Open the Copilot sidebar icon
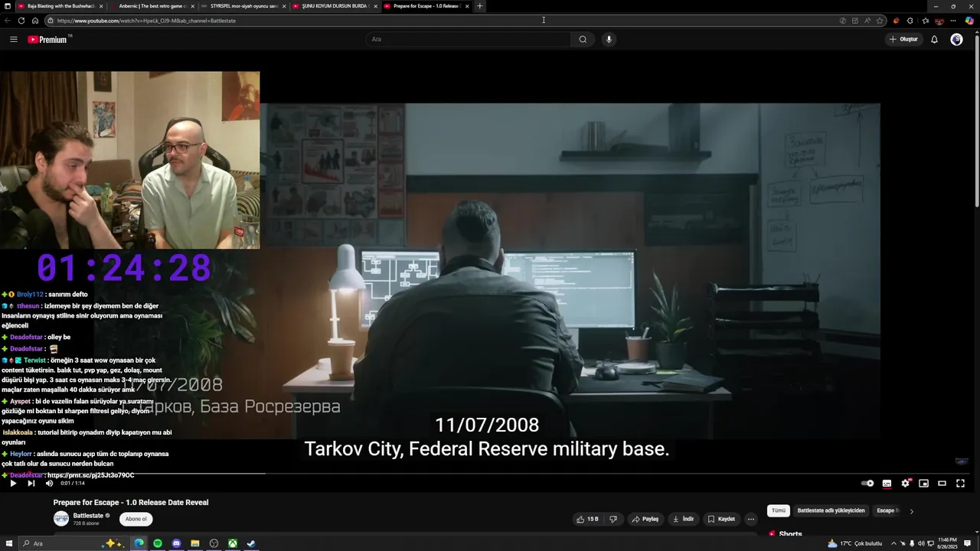 [969, 21]
